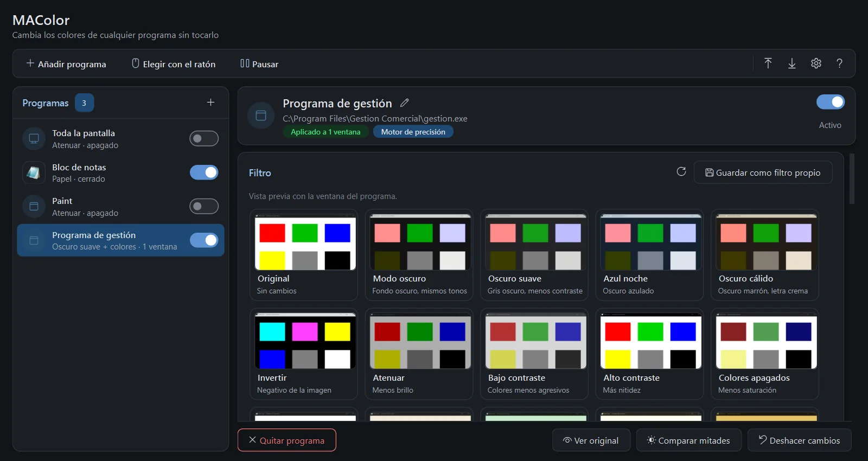Select the Oscuro cálido filter preset
868x461 pixels.
click(x=765, y=255)
